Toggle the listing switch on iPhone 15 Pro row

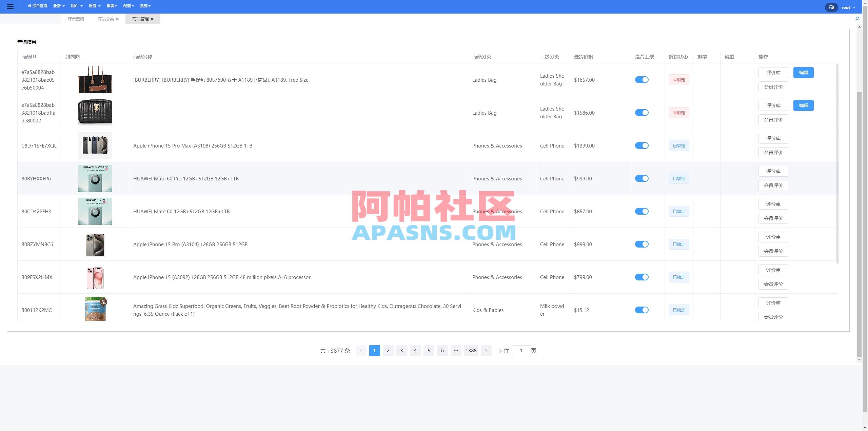pyautogui.click(x=642, y=244)
